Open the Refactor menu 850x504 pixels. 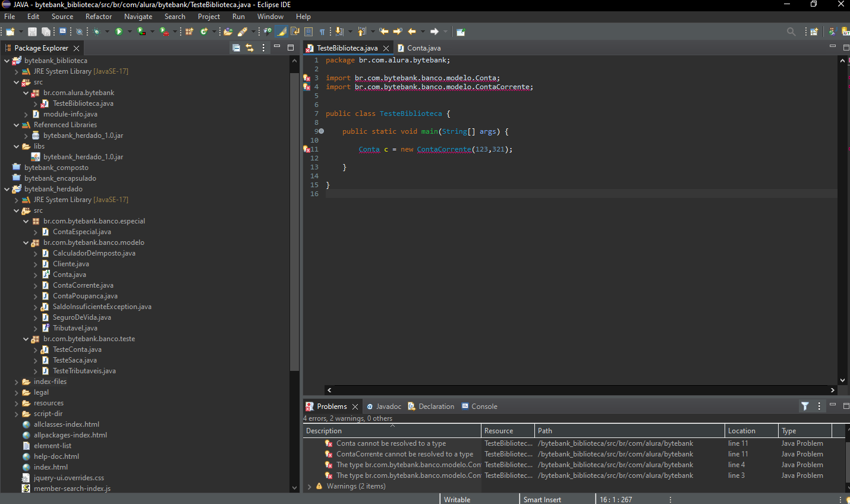[x=99, y=17]
